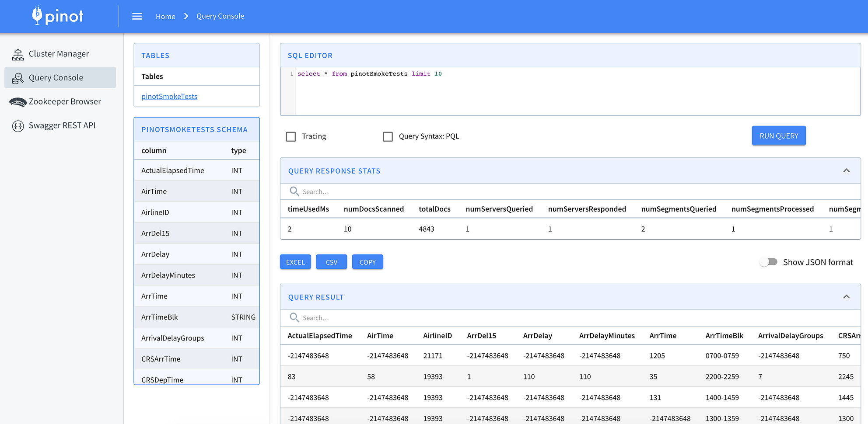Image resolution: width=868 pixels, height=424 pixels.
Task: Click the hamburger menu icon
Action: (x=137, y=16)
